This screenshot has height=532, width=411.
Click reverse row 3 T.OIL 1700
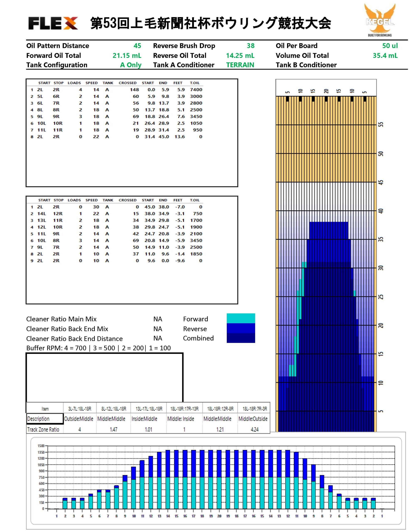(x=196, y=220)
